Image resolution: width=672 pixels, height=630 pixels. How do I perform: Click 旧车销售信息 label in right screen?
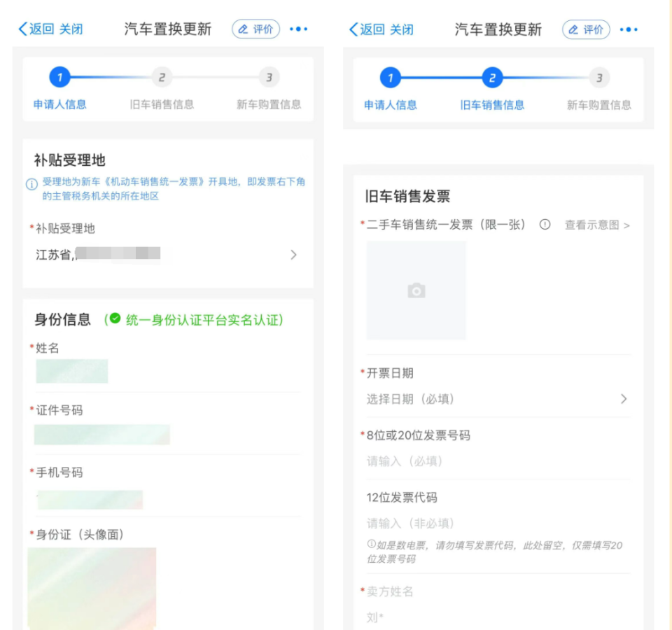pos(492,105)
